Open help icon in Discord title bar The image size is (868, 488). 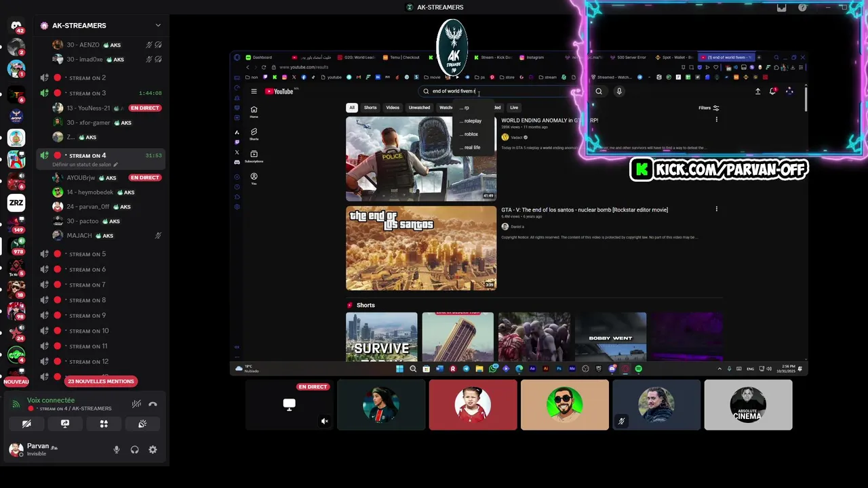[803, 7]
